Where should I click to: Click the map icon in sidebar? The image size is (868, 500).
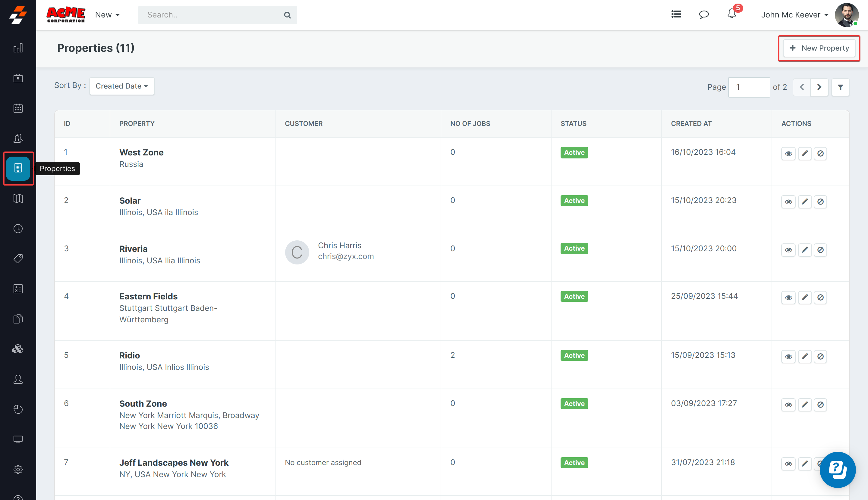click(18, 198)
